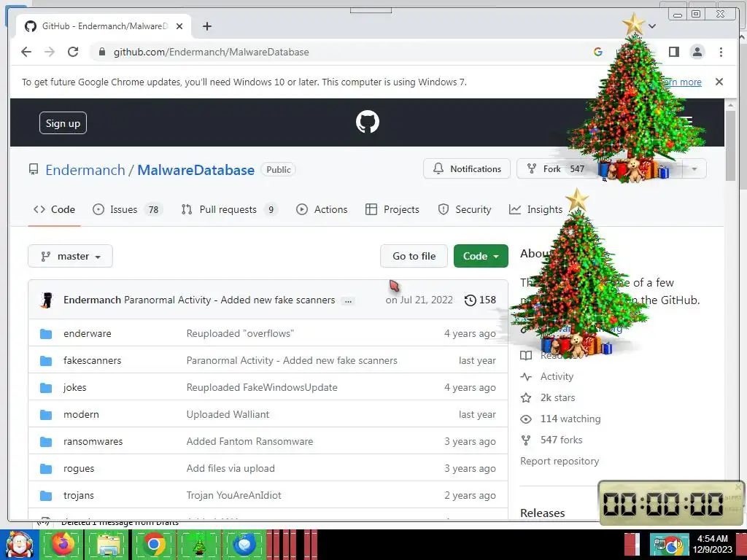
Task: Open Christmas tree app in taskbar
Action: pos(198,544)
